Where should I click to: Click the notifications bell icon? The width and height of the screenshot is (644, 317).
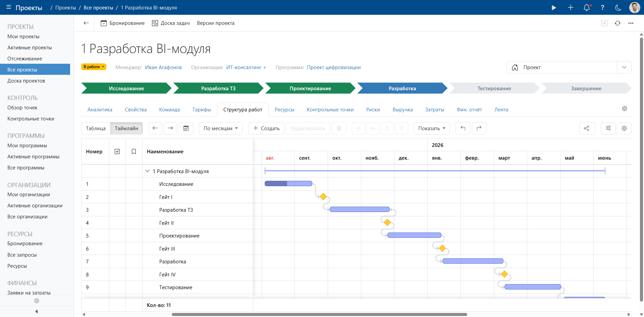click(587, 8)
